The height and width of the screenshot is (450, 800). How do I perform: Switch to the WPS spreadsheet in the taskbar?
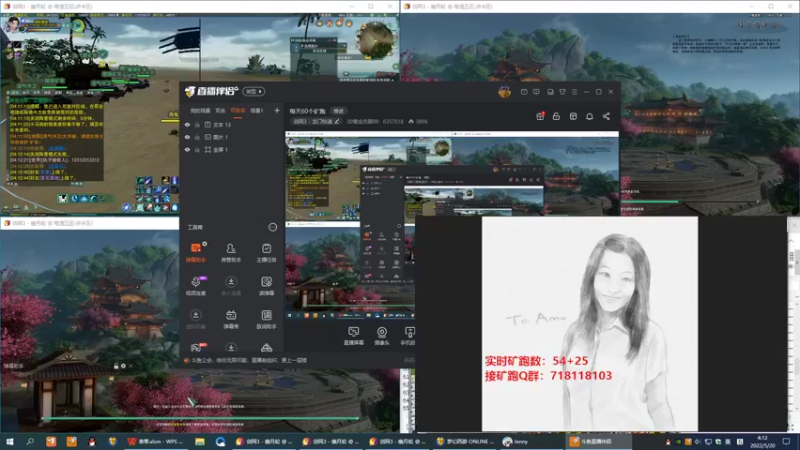[x=154, y=441]
